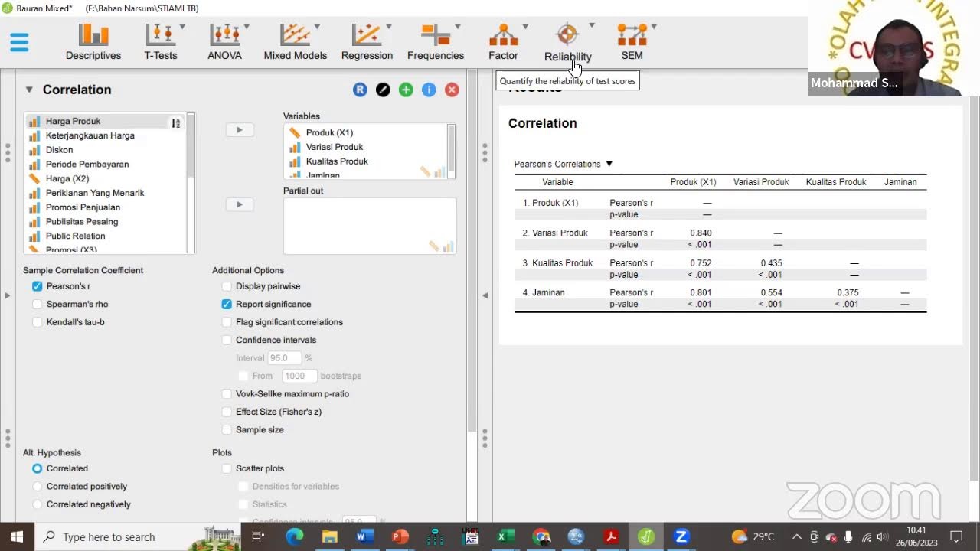Toggle the Pearson's r checkbox

tap(38, 286)
